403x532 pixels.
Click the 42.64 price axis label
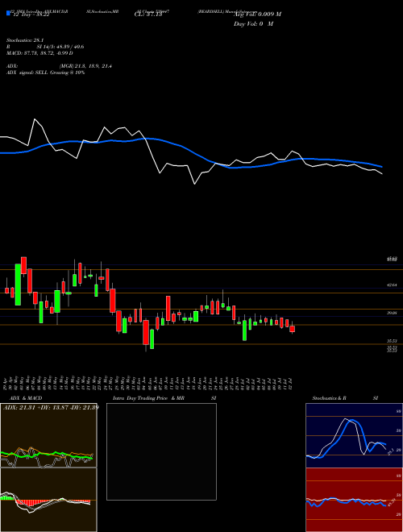click(x=392, y=285)
